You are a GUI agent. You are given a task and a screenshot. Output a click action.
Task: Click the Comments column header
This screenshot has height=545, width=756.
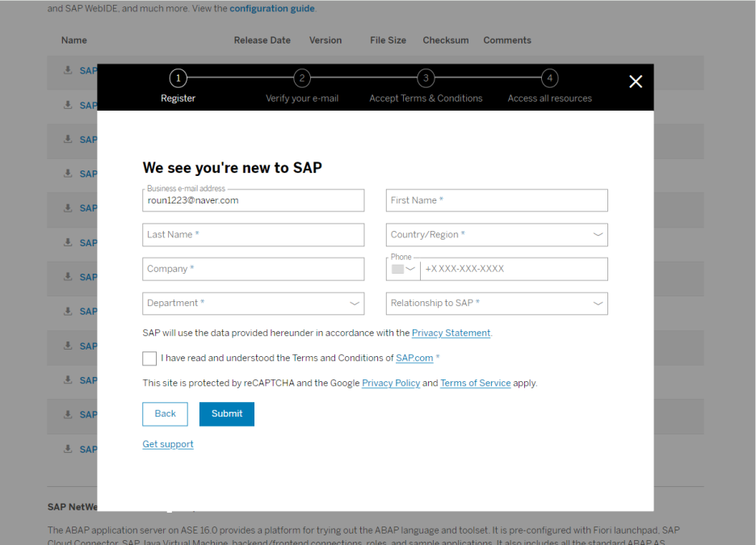coord(507,40)
